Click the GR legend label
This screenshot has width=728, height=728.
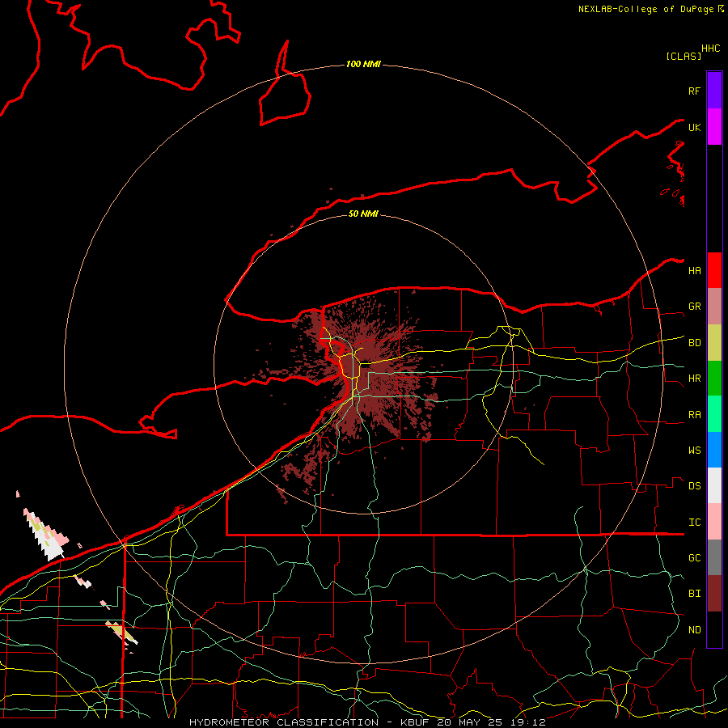click(x=694, y=307)
